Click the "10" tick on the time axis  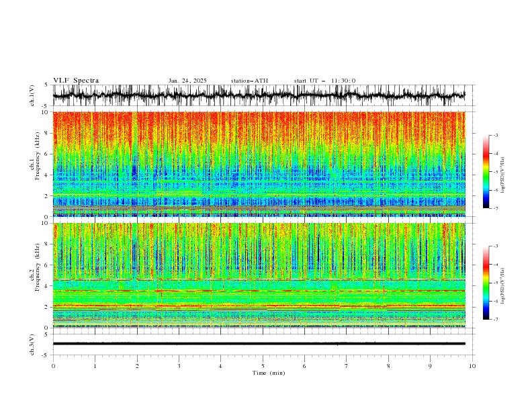472,366
